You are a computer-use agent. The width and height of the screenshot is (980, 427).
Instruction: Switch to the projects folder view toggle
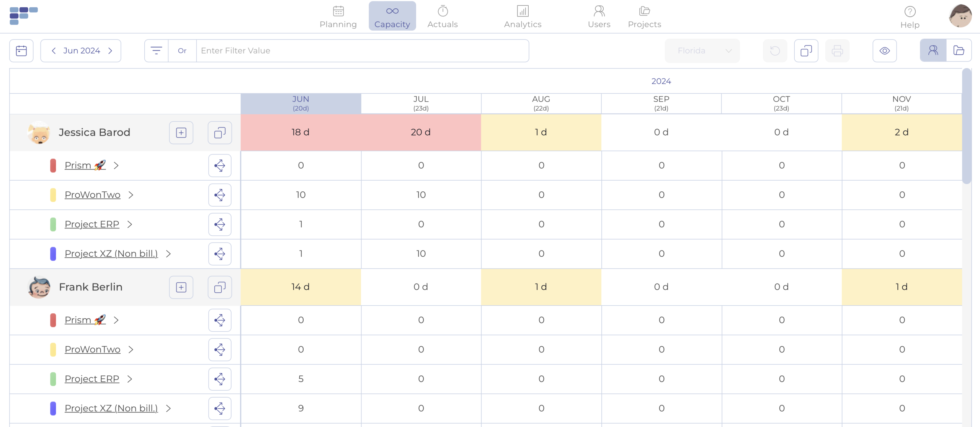click(x=959, y=51)
